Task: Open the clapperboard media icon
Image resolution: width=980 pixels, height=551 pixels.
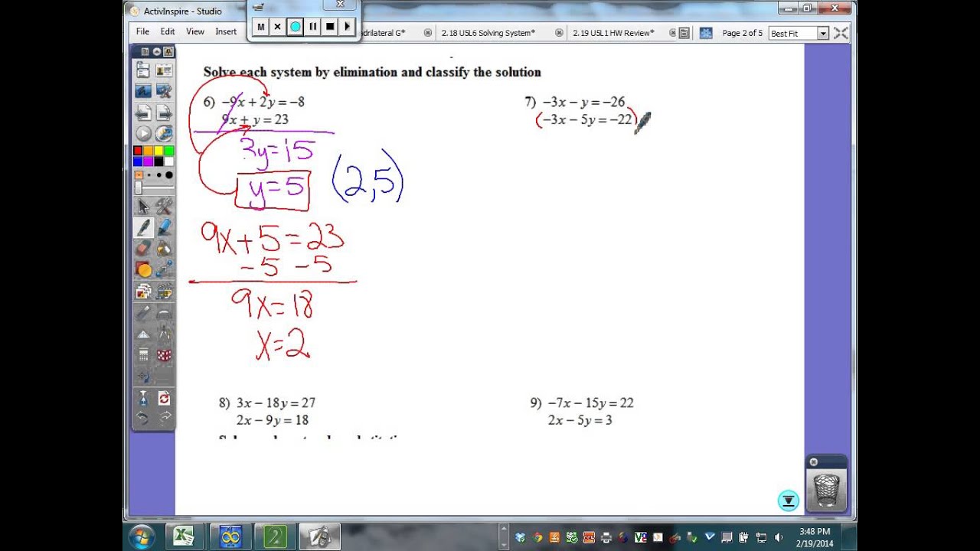Action: 164,292
